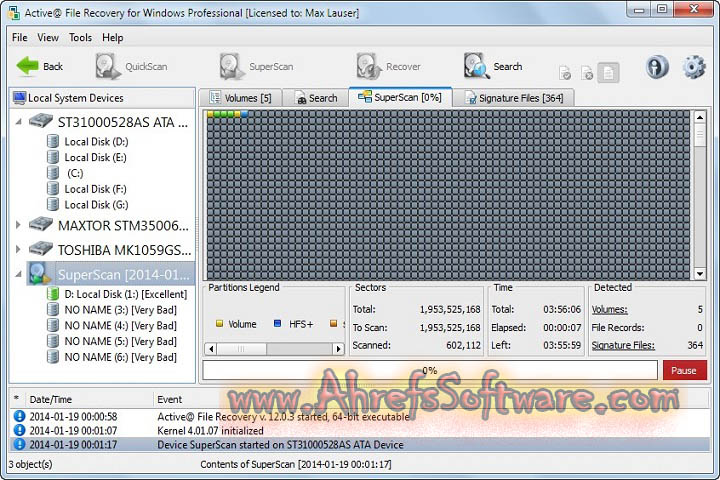Click Scanned value 602,112
This screenshot has height=480, width=720.
click(463, 345)
